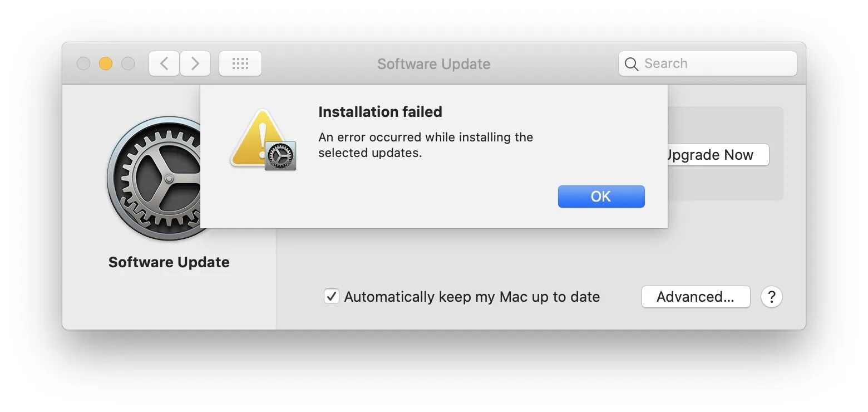Image resolution: width=868 pixels, height=412 pixels.
Task: Click the error occurred message text
Action: [x=426, y=145]
